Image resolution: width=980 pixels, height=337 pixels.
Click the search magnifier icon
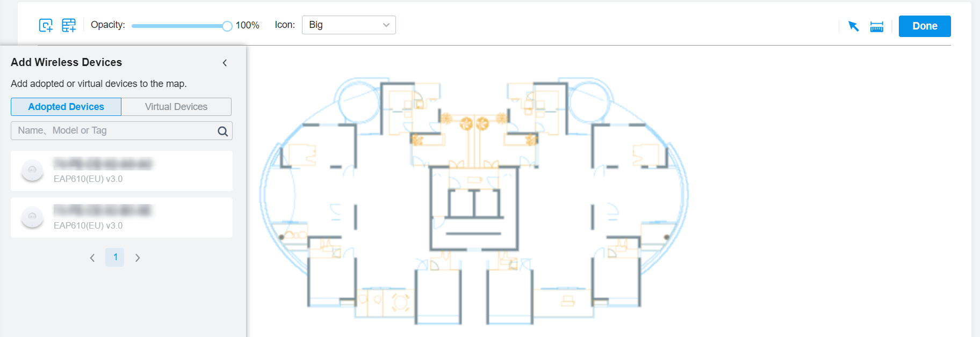[222, 131]
